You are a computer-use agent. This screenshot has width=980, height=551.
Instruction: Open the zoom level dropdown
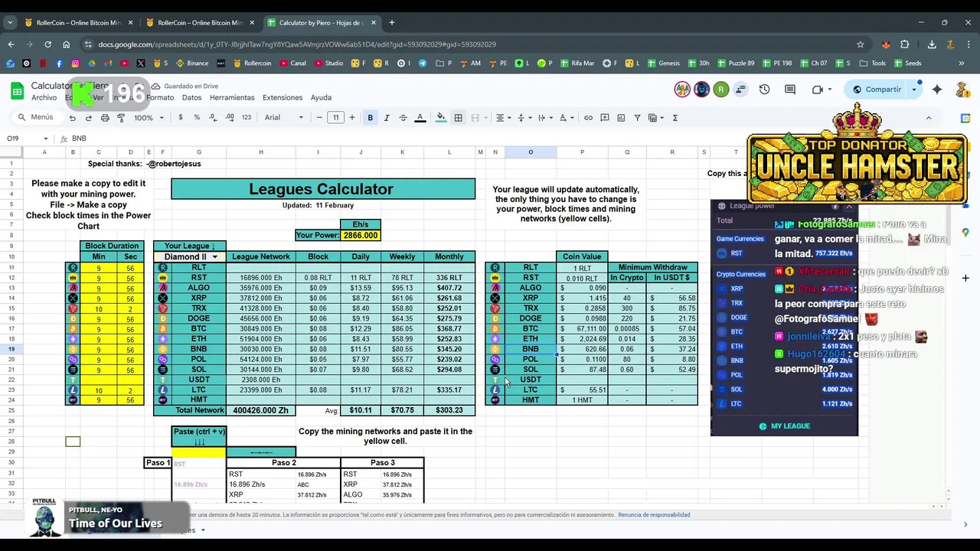(x=149, y=118)
